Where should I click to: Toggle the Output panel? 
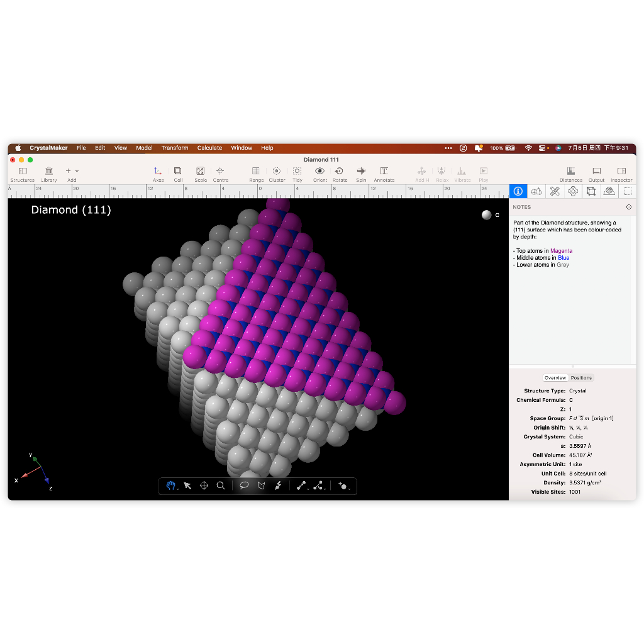point(596,171)
